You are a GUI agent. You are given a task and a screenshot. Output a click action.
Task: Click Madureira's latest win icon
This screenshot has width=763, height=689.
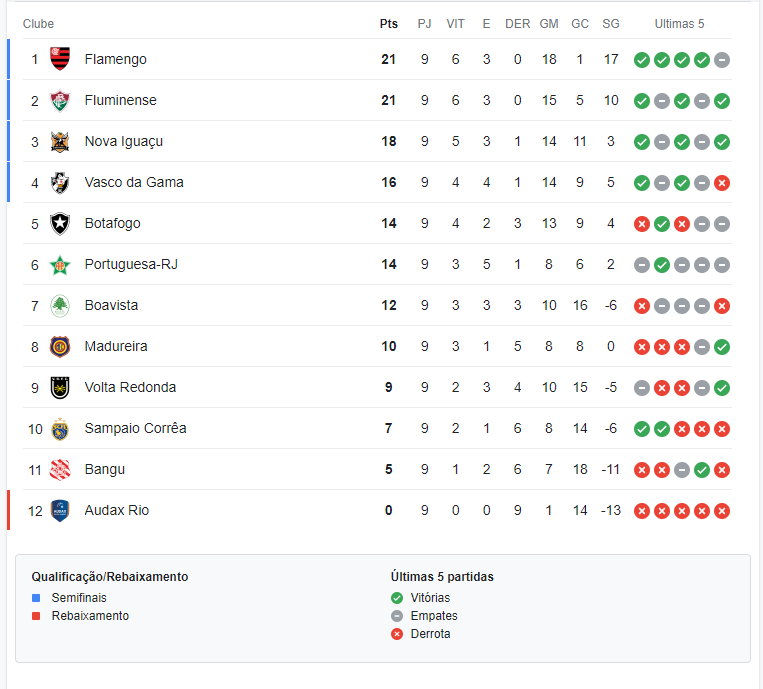pyautogui.click(x=722, y=347)
